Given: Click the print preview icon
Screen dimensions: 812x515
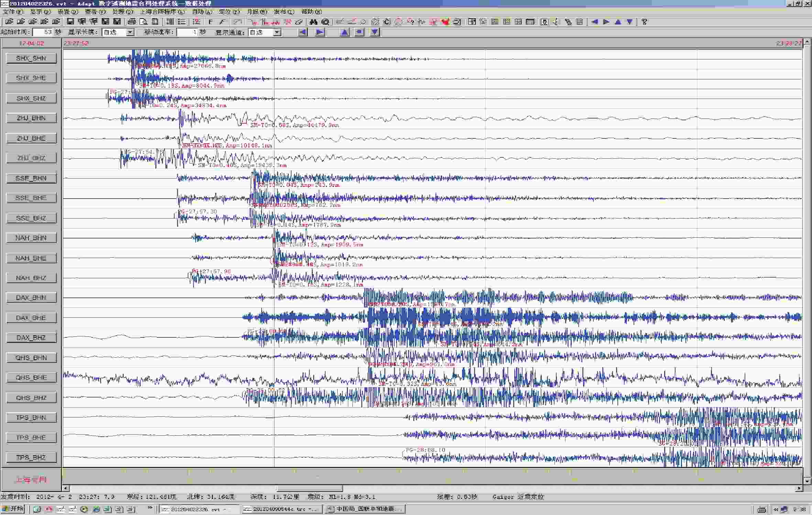Looking at the screenshot, I should point(143,22).
